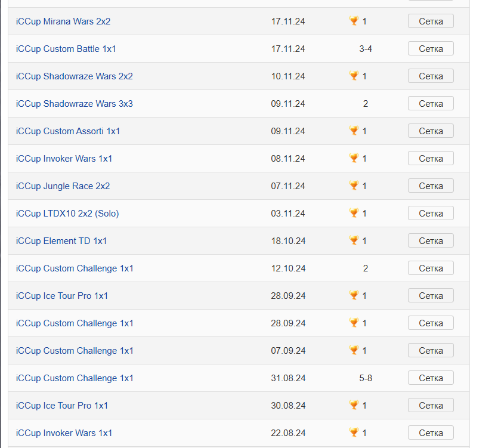The image size is (498, 448).
Task: Show bracket for Shadowraze Wars 3x3
Action: click(x=431, y=103)
